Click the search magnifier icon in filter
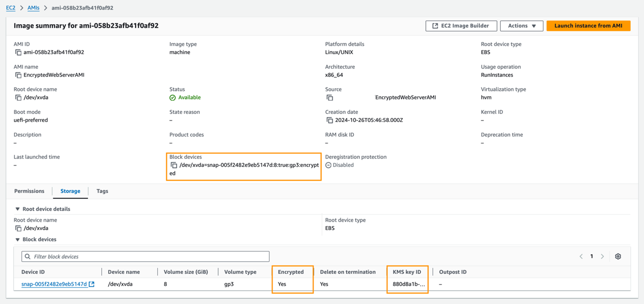The width and height of the screenshot is (644, 304). coord(27,256)
